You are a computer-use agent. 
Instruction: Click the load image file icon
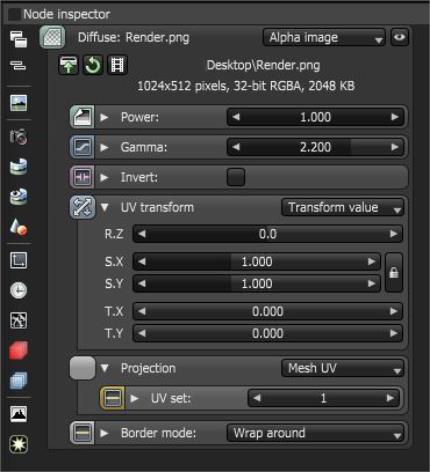tap(68, 65)
